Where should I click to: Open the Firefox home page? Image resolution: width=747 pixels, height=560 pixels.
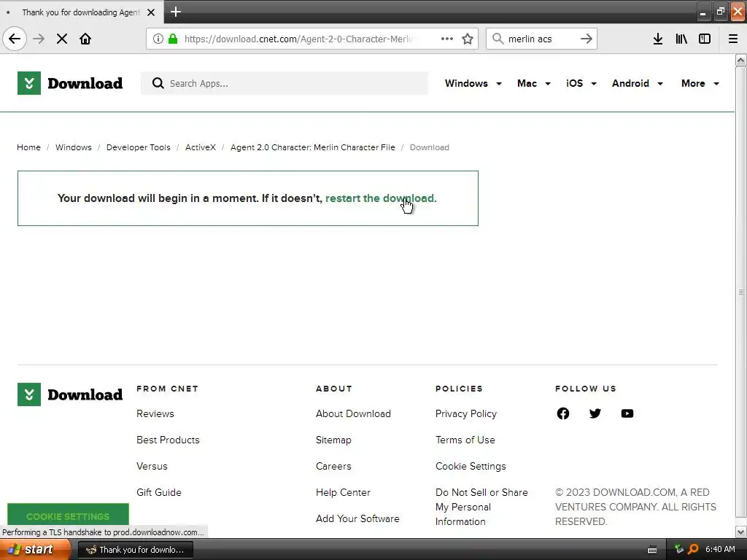85,39
